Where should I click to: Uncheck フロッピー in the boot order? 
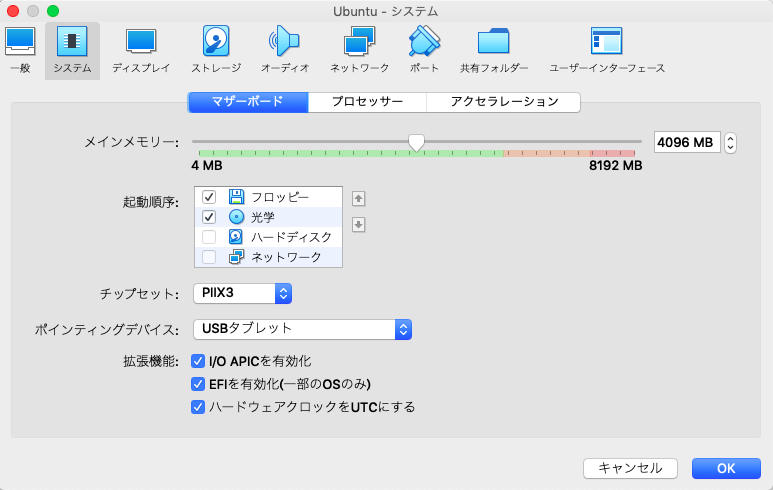[x=209, y=197]
